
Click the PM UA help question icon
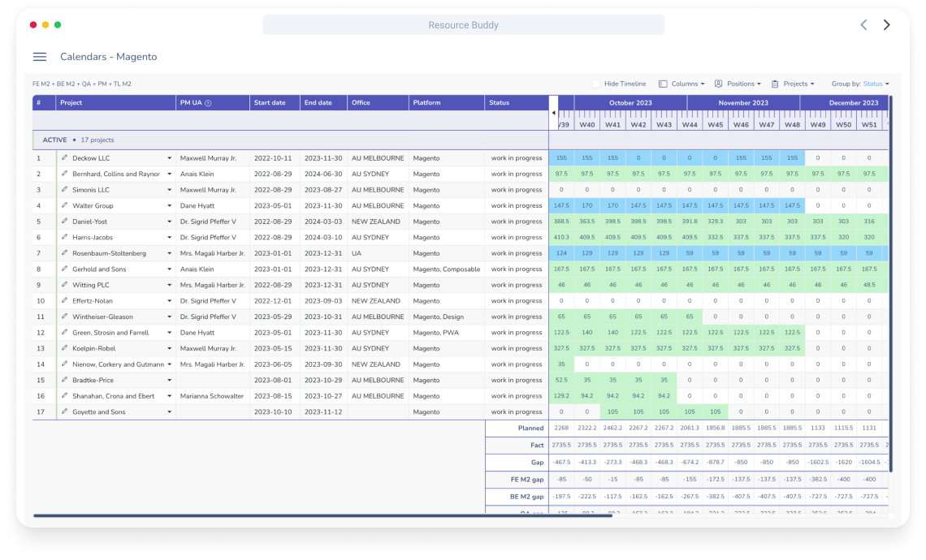[208, 103]
